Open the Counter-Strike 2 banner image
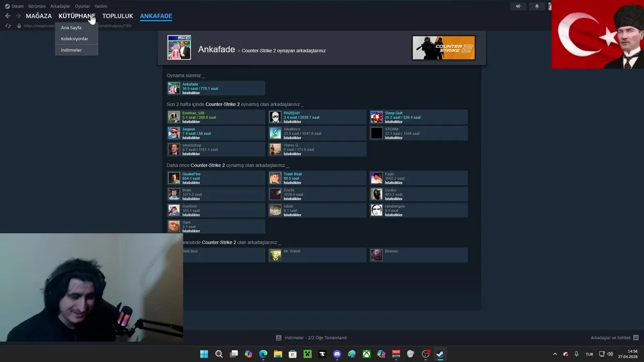Viewport: 644px width, 362px height. [444, 48]
